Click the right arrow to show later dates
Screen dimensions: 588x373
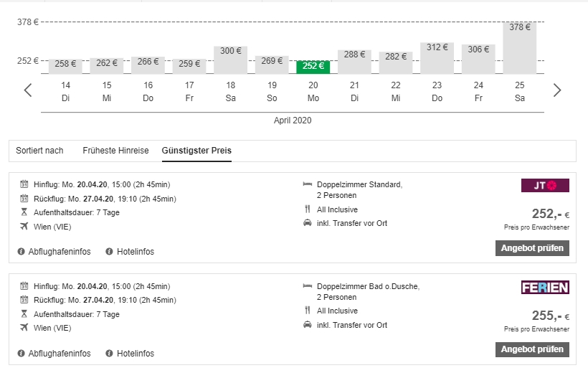pos(557,90)
